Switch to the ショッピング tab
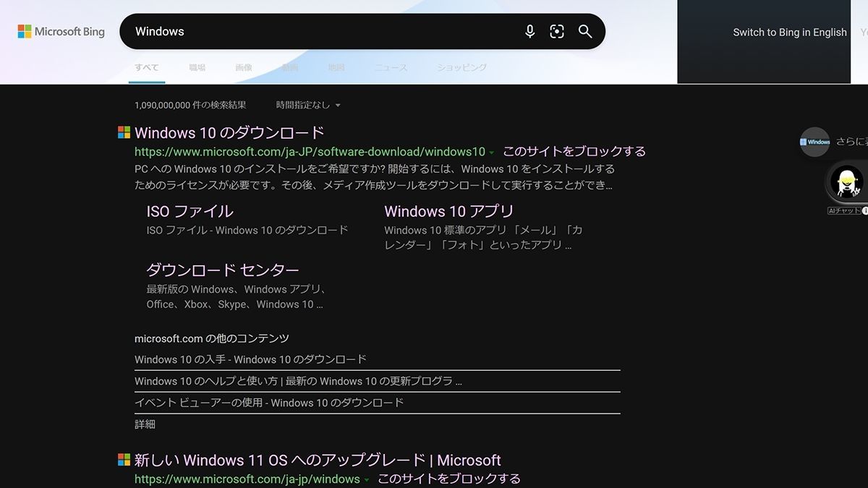This screenshot has height=488, width=868. point(461,67)
